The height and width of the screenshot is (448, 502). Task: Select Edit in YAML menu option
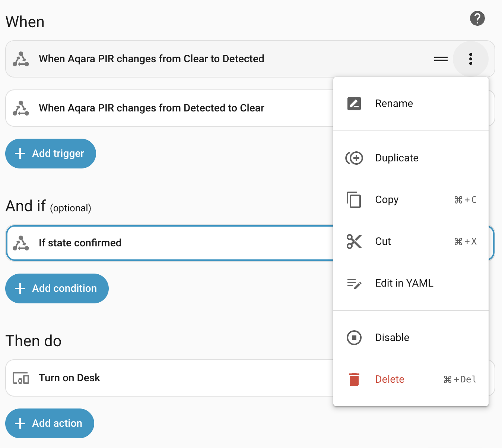coord(404,283)
